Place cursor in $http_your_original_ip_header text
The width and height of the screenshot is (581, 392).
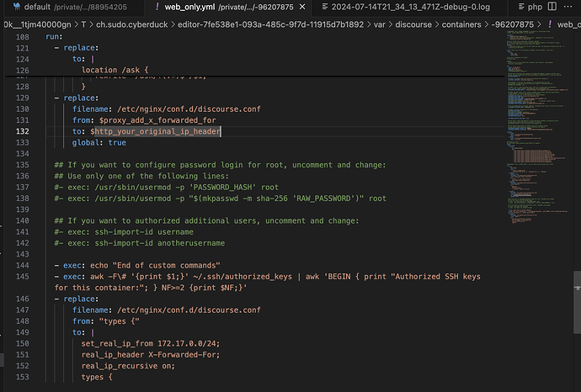[x=156, y=131]
